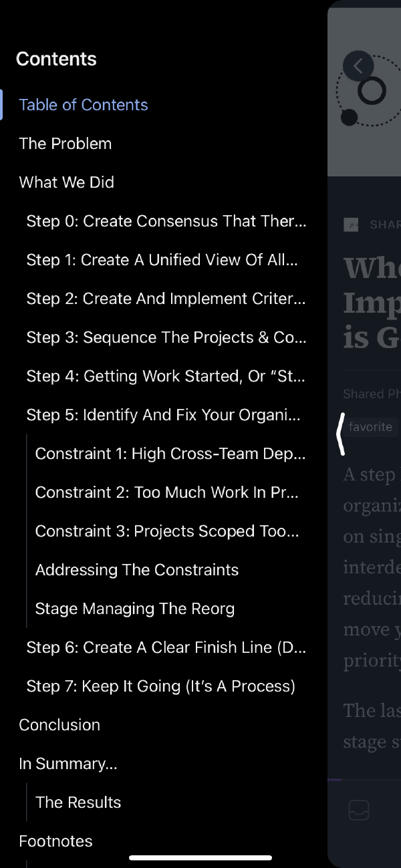Open Step 3: Sequence The Projects

coord(165,337)
